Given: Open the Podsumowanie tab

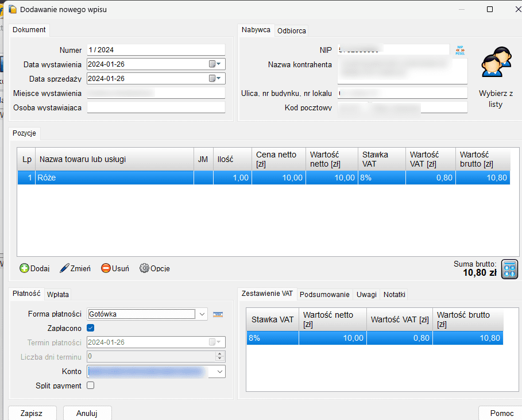Looking at the screenshot, I should pos(324,295).
